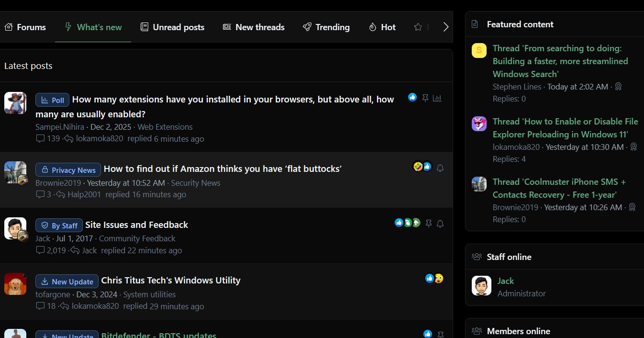The height and width of the screenshot is (338, 644).
Task: Open Jack's profile under Staff online
Action: [505, 281]
